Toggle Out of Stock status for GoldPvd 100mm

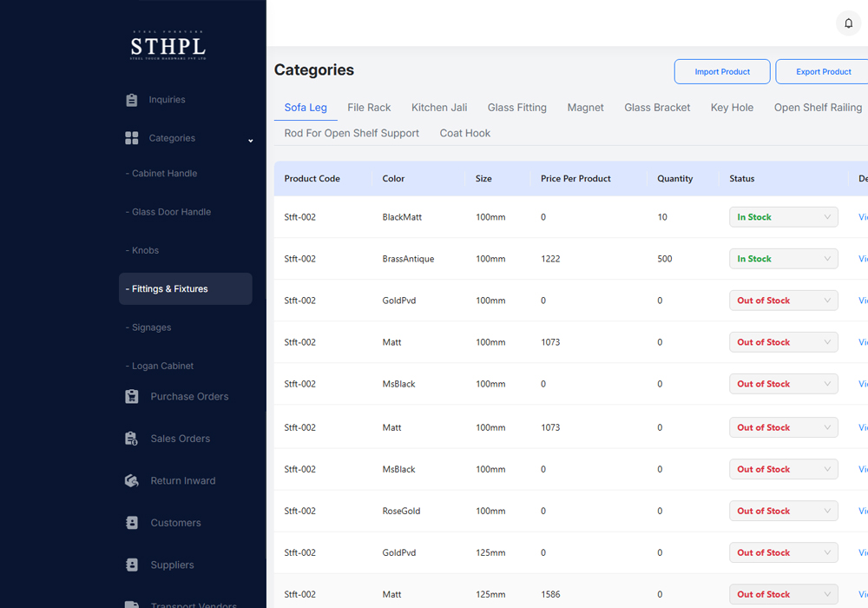(x=783, y=300)
